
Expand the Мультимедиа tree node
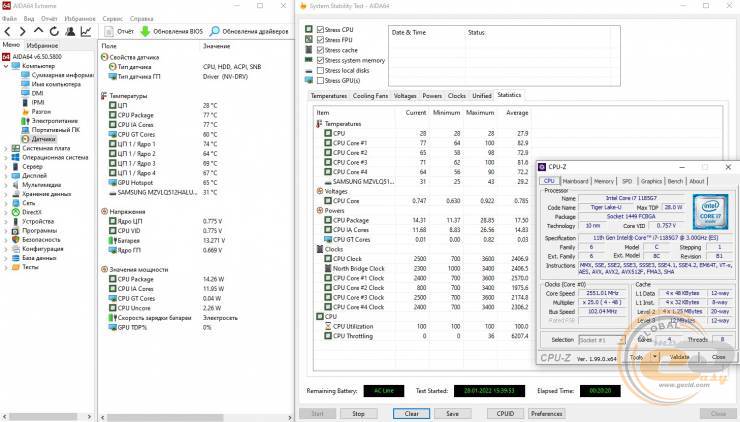tap(6, 185)
